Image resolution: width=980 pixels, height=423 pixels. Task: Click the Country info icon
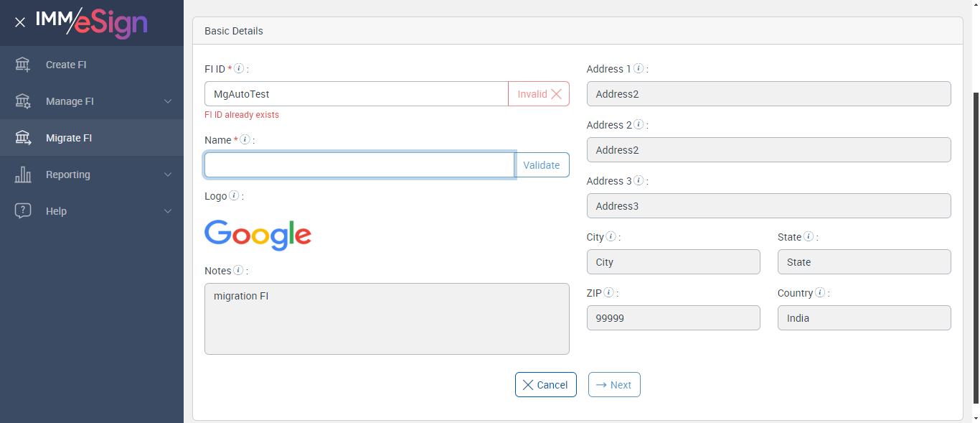coord(820,293)
